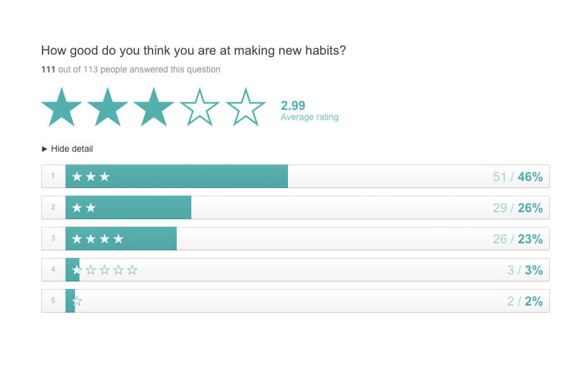Click the single outlined star in row 5

point(77,301)
